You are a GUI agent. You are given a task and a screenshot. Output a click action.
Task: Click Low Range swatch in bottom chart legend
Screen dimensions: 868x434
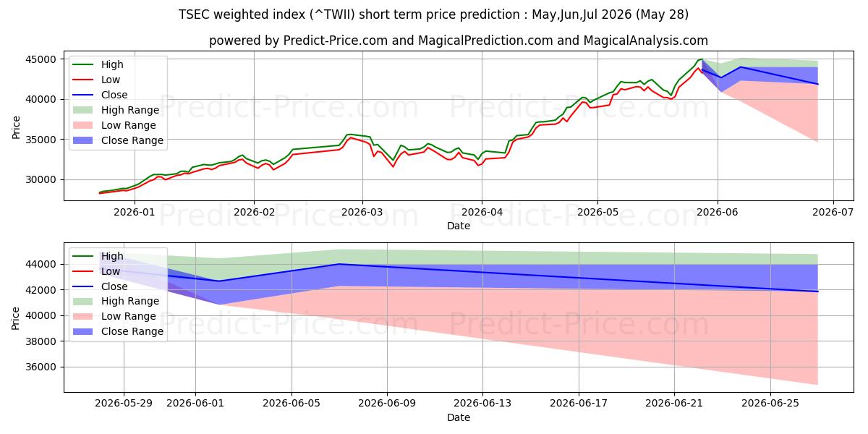click(x=85, y=317)
